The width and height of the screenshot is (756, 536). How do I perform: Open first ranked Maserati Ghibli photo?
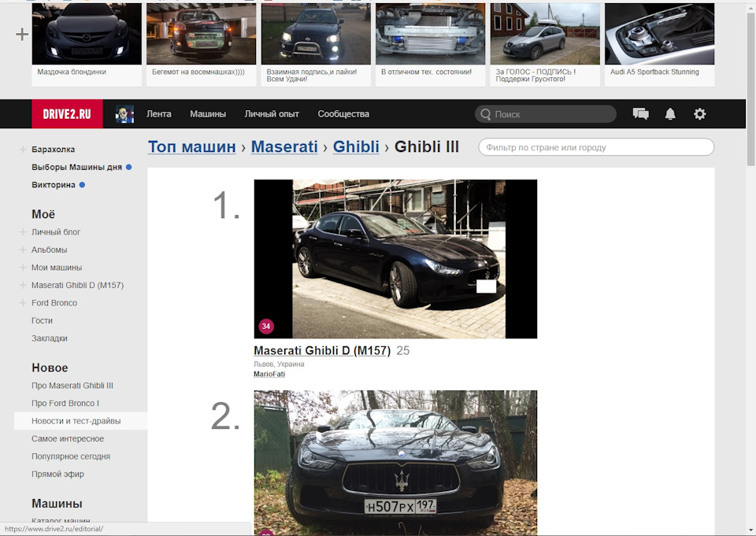[x=395, y=259]
